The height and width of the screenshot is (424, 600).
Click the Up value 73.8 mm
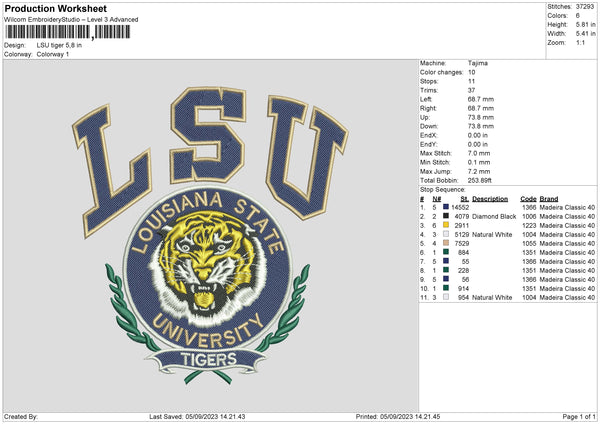(481, 117)
